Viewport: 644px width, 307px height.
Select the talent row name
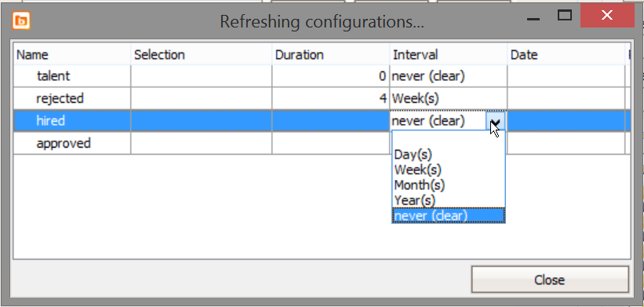point(53,76)
